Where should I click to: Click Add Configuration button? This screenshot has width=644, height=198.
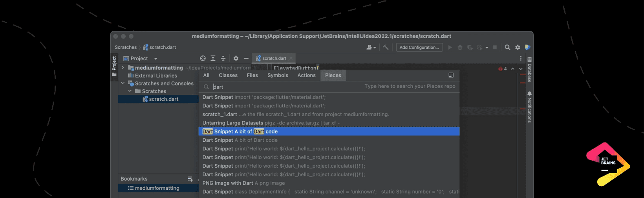click(x=419, y=47)
